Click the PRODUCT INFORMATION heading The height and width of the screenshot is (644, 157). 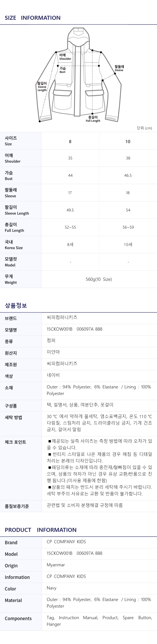[40, 530]
